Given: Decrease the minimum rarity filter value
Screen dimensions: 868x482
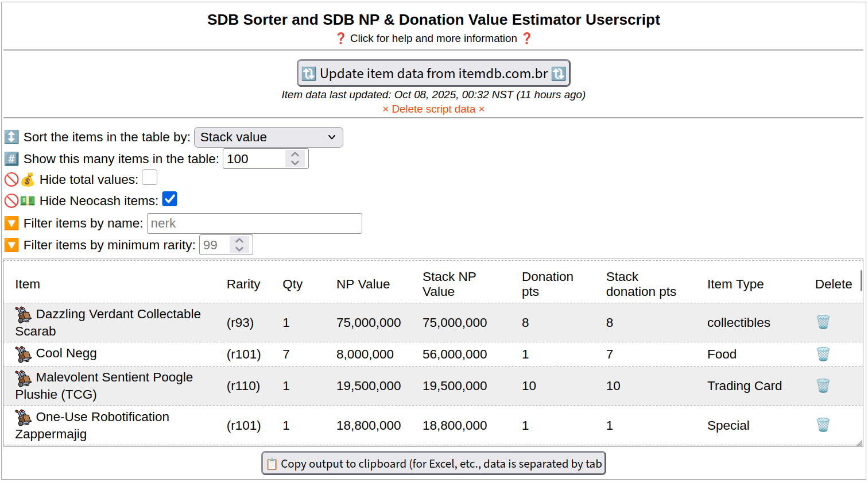Looking at the screenshot, I should 240,249.
